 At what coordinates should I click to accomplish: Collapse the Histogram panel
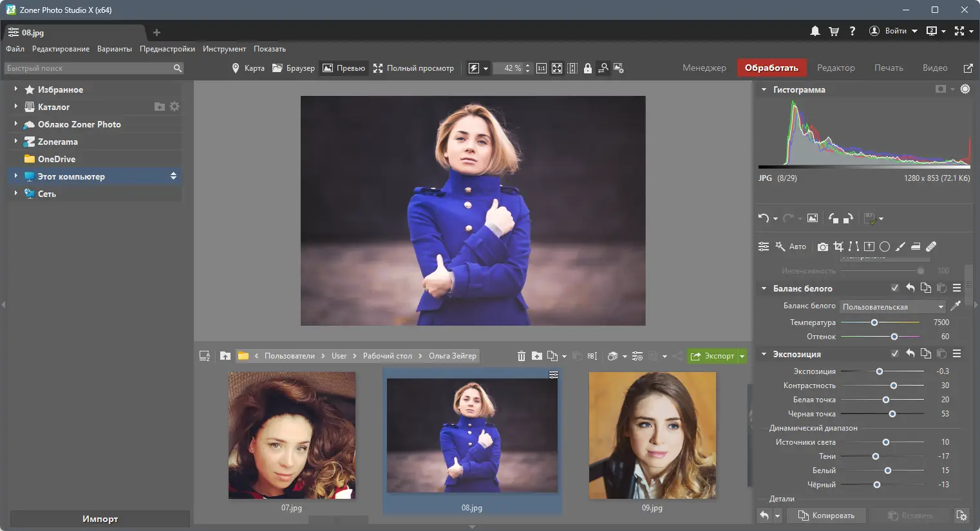(764, 89)
